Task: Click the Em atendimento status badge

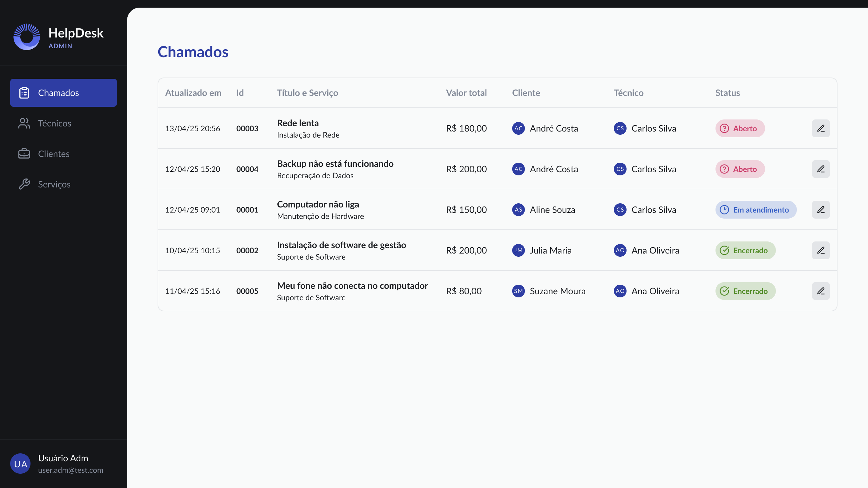Action: [756, 210]
